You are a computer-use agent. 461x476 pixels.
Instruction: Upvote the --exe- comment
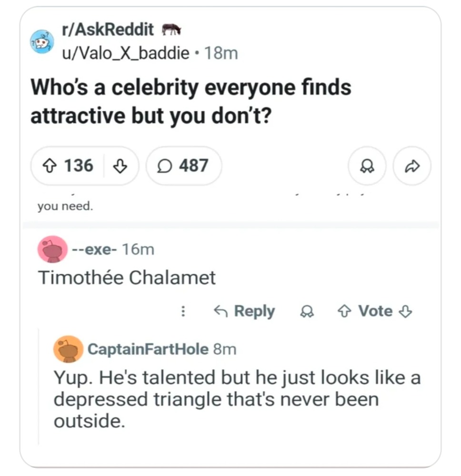(x=344, y=311)
